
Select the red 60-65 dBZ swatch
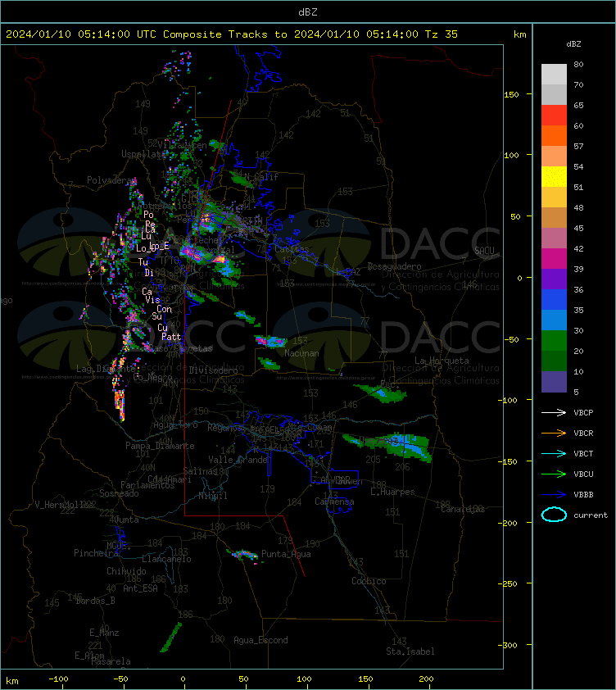(554, 116)
